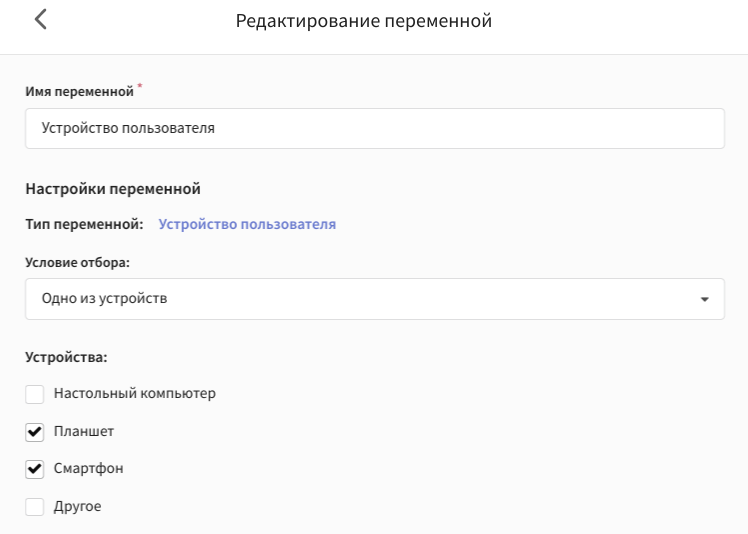Select the Настольный компьютер label text
The image size is (748, 534).
tap(135, 393)
